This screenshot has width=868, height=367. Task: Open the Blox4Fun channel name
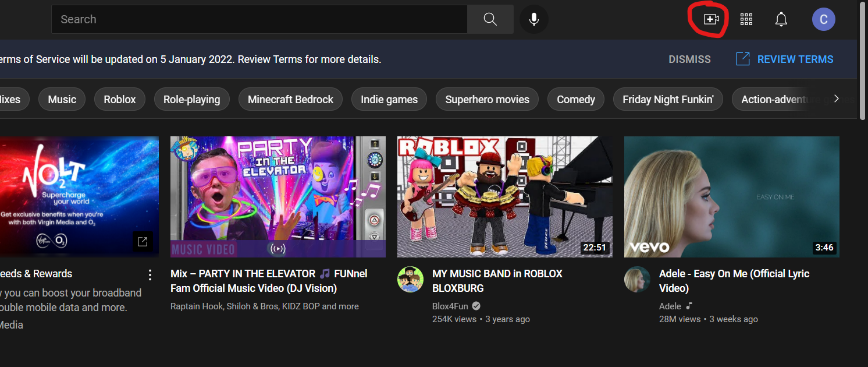450,306
